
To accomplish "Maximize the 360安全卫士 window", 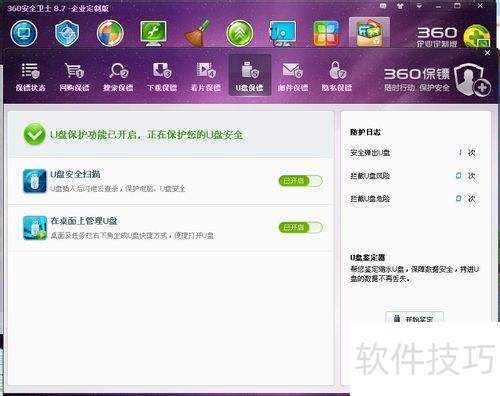I will coord(458,6).
